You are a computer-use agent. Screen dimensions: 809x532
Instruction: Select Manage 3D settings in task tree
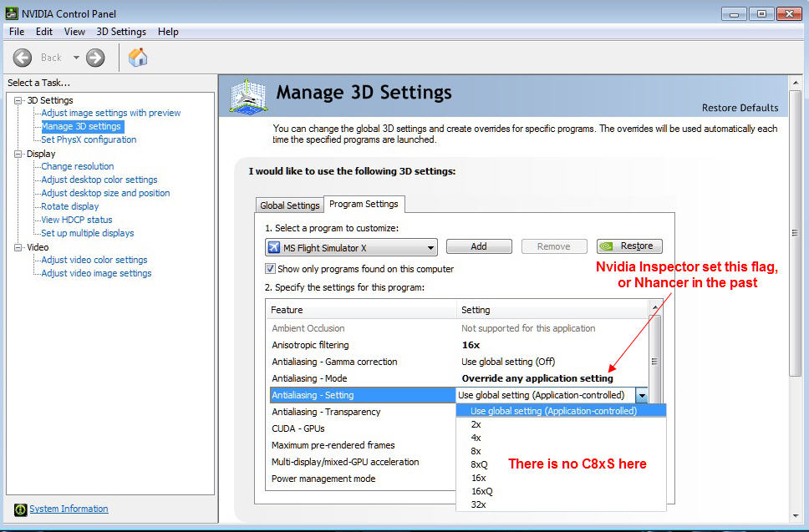81,126
